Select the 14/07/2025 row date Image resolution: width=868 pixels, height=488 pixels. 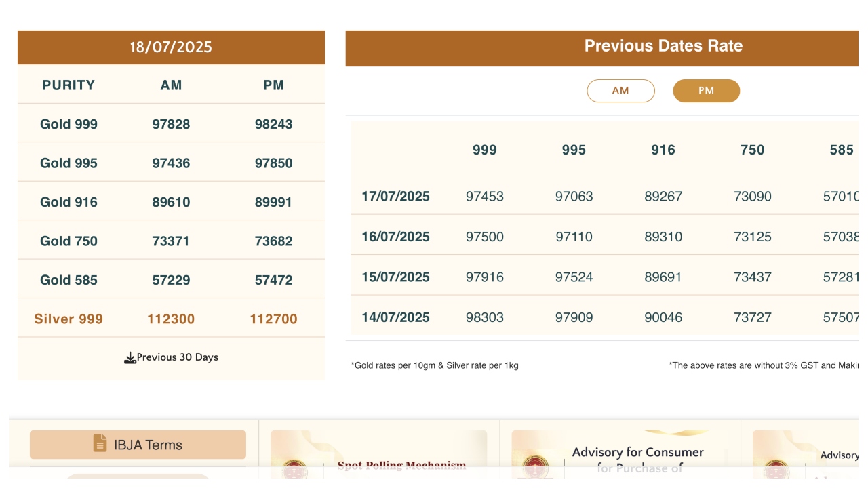[x=395, y=317]
